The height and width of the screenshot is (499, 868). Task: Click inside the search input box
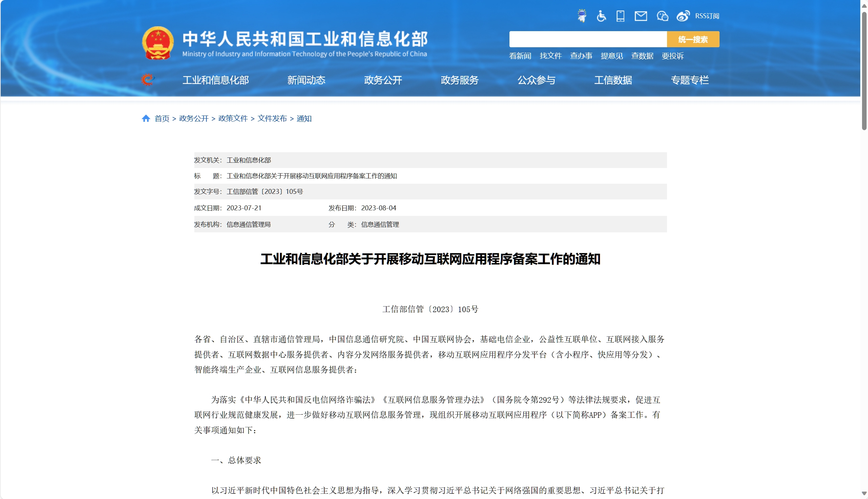click(x=588, y=39)
